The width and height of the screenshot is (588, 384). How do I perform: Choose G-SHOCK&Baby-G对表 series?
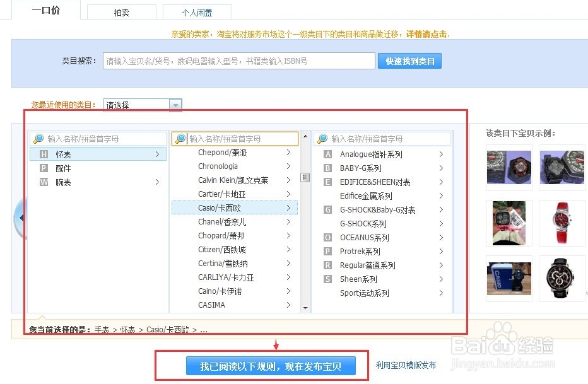click(x=382, y=210)
